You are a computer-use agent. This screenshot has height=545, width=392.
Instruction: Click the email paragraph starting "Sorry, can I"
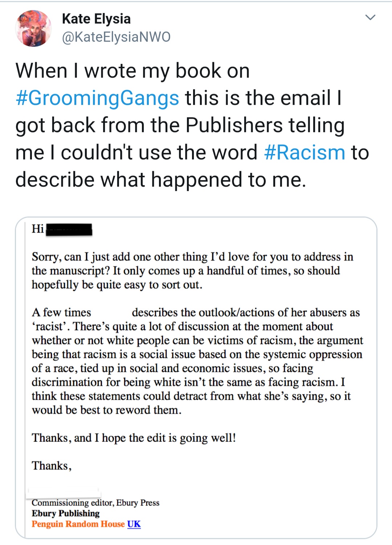(x=192, y=271)
